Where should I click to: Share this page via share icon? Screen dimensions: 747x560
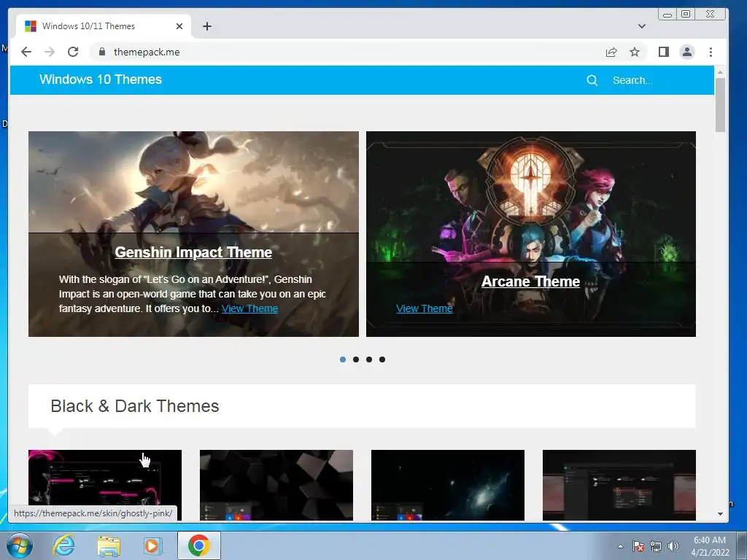(x=611, y=52)
